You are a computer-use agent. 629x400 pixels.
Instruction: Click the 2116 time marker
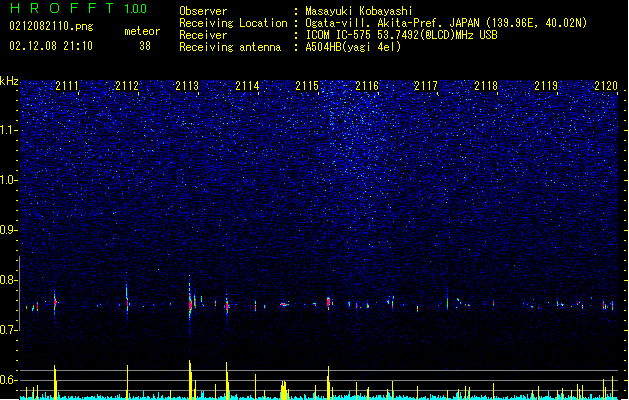367,86
